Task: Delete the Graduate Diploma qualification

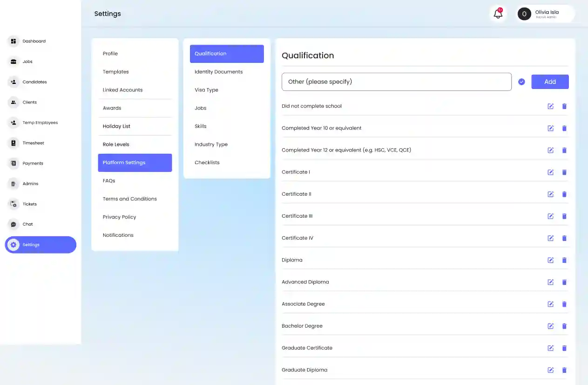Action: coord(564,370)
